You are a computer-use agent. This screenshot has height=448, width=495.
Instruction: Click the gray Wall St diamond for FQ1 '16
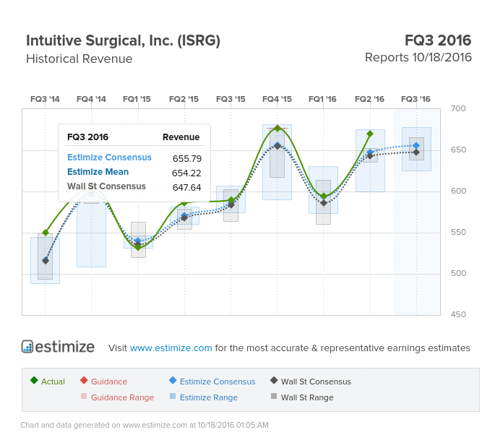pos(324,203)
